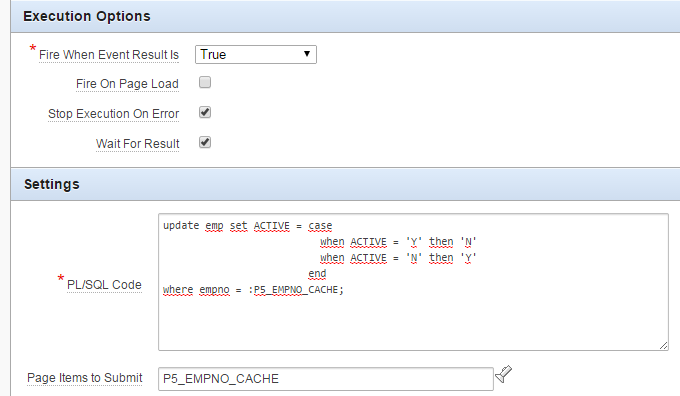
Task: Open the Fire When Event Result Is dropdown
Action: click(x=256, y=55)
